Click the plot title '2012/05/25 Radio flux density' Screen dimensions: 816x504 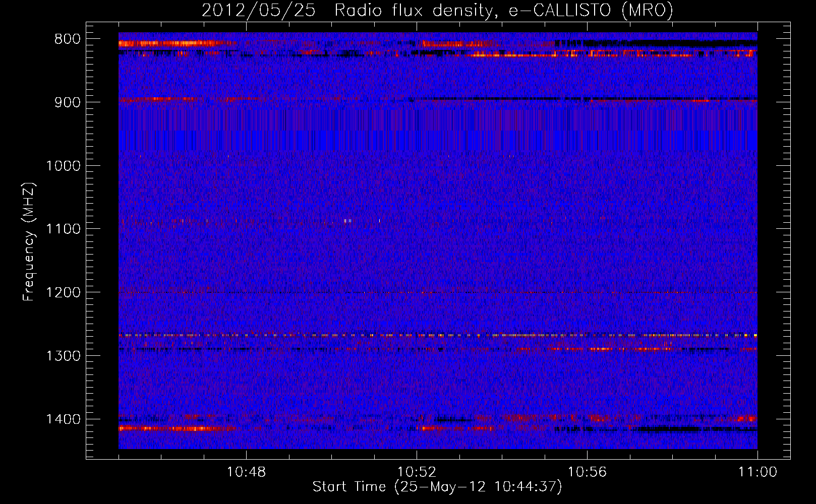pyautogui.click(x=438, y=10)
